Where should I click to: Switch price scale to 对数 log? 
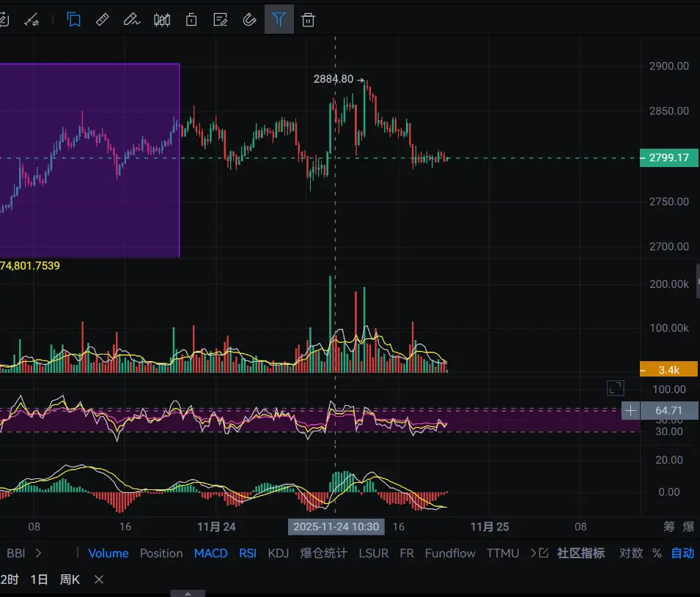(631, 553)
